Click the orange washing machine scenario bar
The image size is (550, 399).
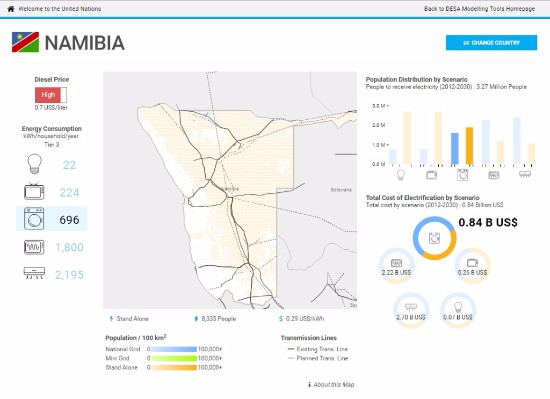[x=469, y=146]
